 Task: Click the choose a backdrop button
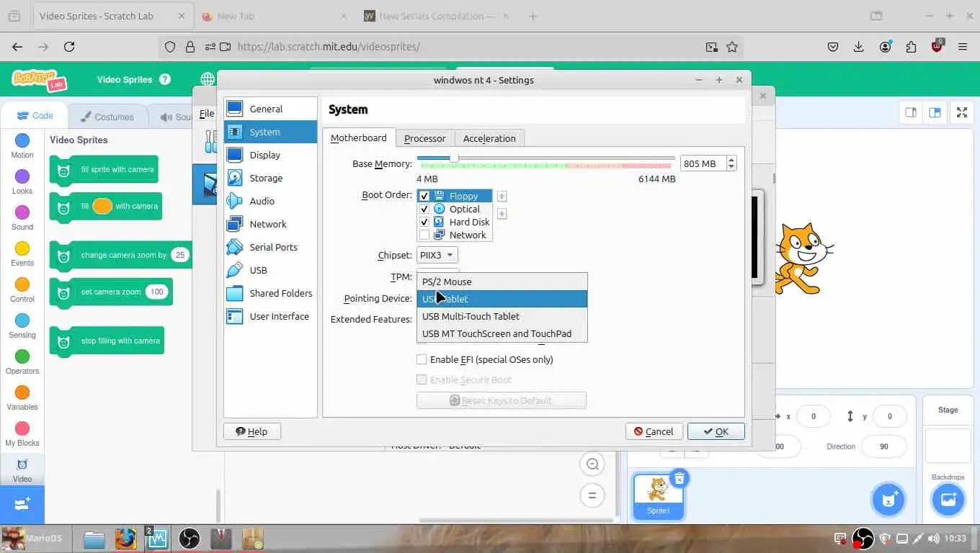[x=948, y=500]
